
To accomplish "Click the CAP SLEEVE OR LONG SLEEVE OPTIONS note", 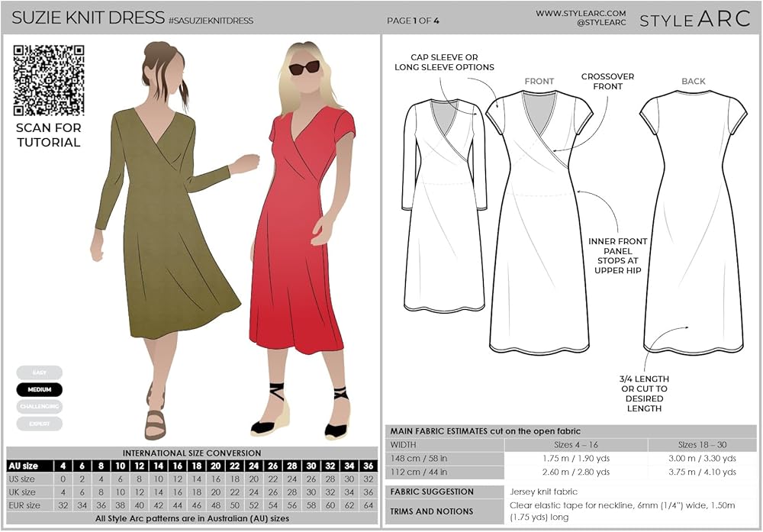I will [x=444, y=63].
